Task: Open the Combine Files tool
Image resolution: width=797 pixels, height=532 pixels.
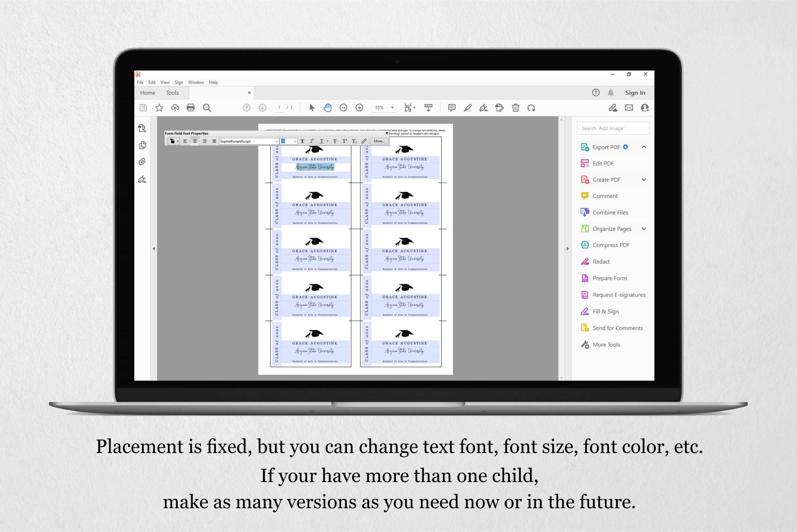Action: (x=610, y=212)
